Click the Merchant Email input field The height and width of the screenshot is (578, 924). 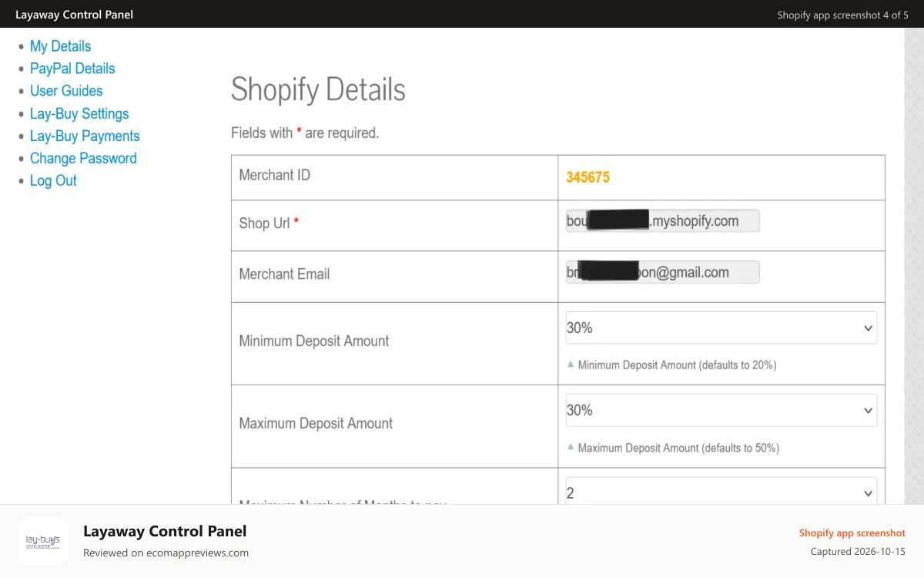(x=662, y=272)
